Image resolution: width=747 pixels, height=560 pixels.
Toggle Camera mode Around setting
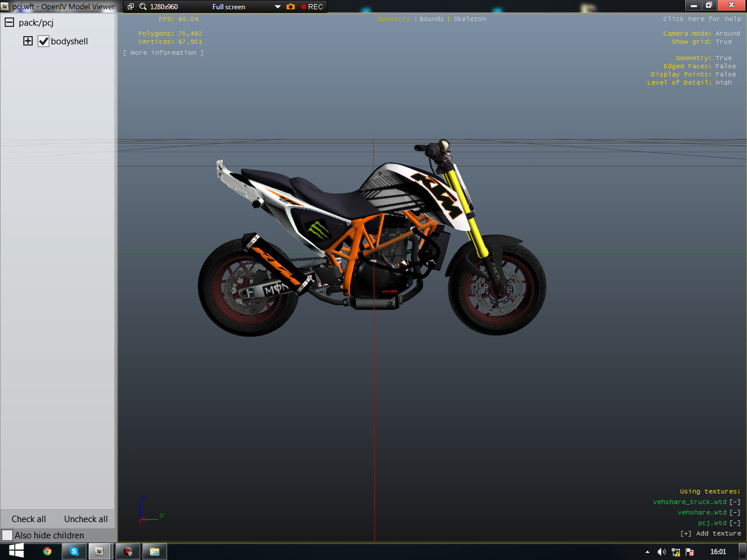[x=701, y=33]
